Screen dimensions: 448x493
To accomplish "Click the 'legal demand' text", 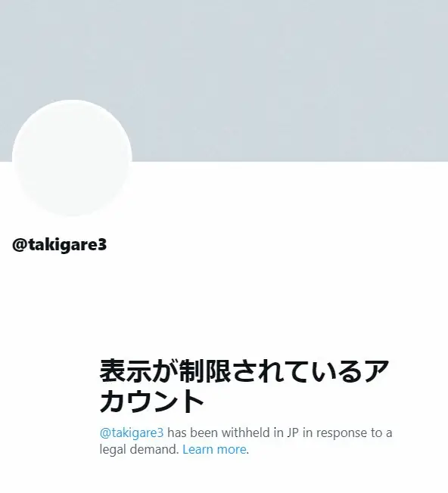I will click(x=138, y=449).
